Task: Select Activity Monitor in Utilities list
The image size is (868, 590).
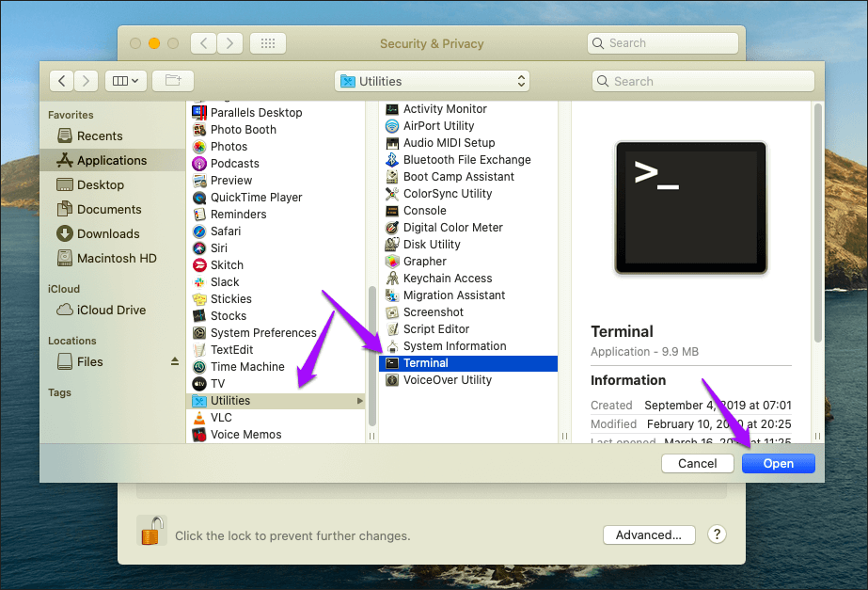Action: [x=467, y=109]
